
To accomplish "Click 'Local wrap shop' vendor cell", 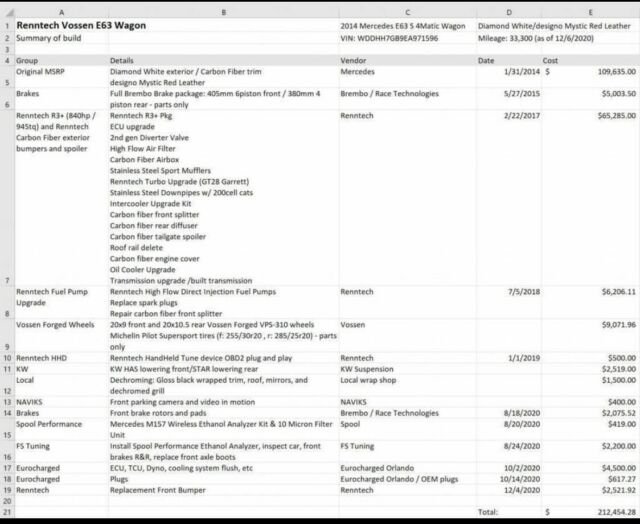I will tap(407, 385).
